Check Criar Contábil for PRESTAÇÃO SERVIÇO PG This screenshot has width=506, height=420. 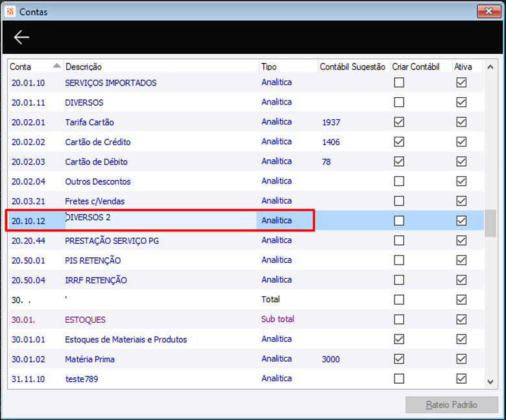click(x=399, y=240)
